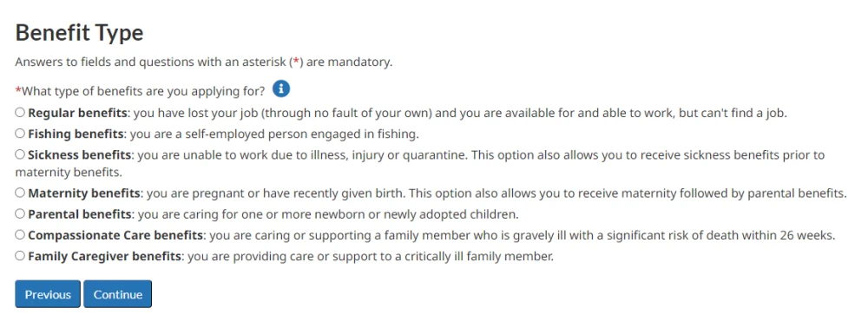Select the Regular benefits radio button
The image size is (868, 328).
[20, 113]
